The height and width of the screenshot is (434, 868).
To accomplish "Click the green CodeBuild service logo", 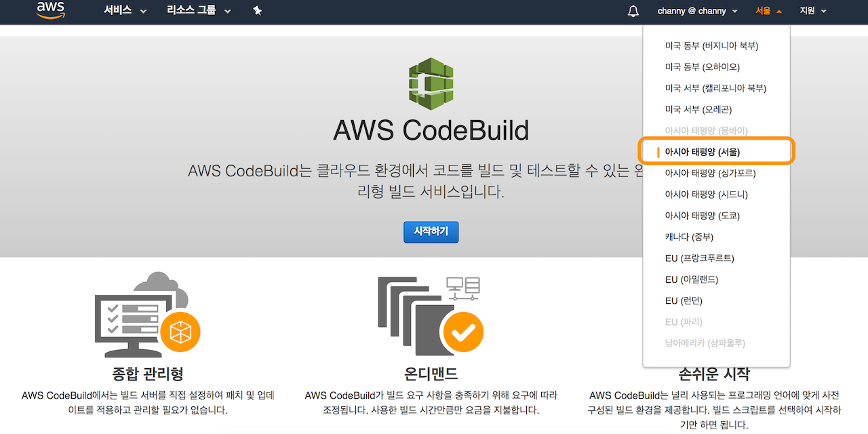I will [431, 84].
